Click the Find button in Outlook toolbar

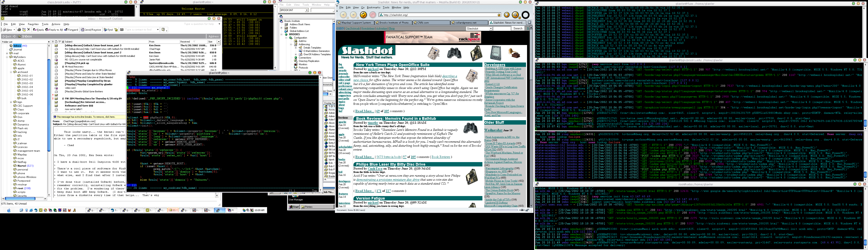click(x=108, y=30)
